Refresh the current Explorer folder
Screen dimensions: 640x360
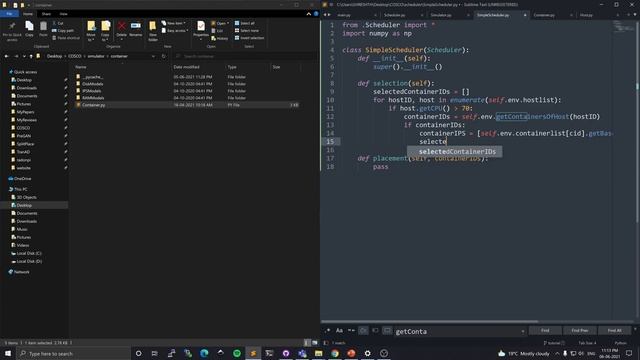pyautogui.click(x=164, y=56)
